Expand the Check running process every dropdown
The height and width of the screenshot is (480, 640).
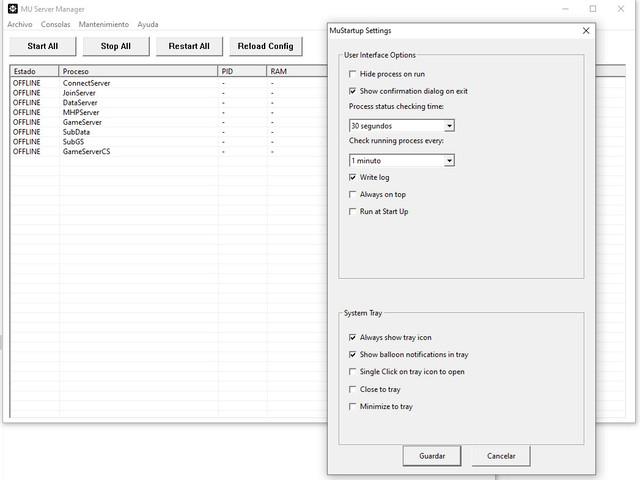point(449,160)
